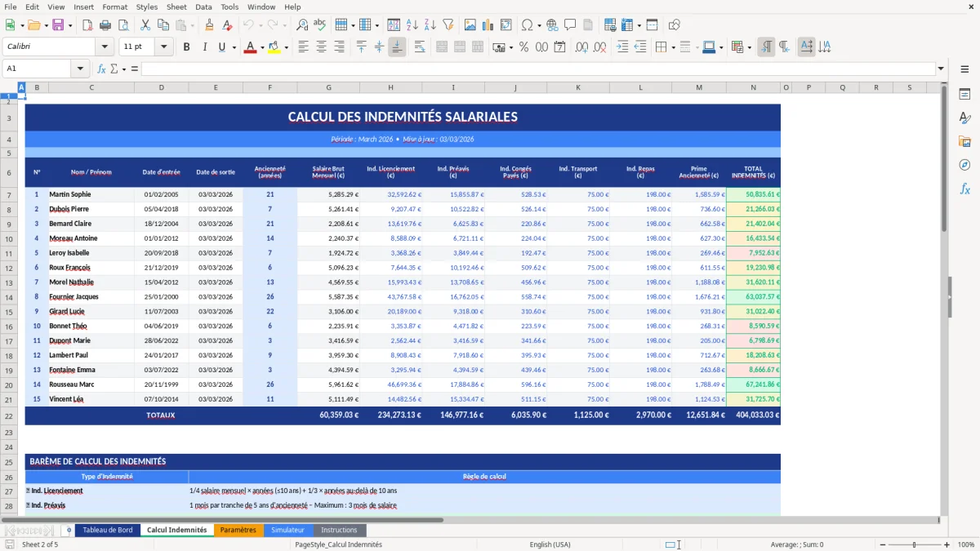Toggle underline formatting
Image resolution: width=980 pixels, height=551 pixels.
pos(220,47)
